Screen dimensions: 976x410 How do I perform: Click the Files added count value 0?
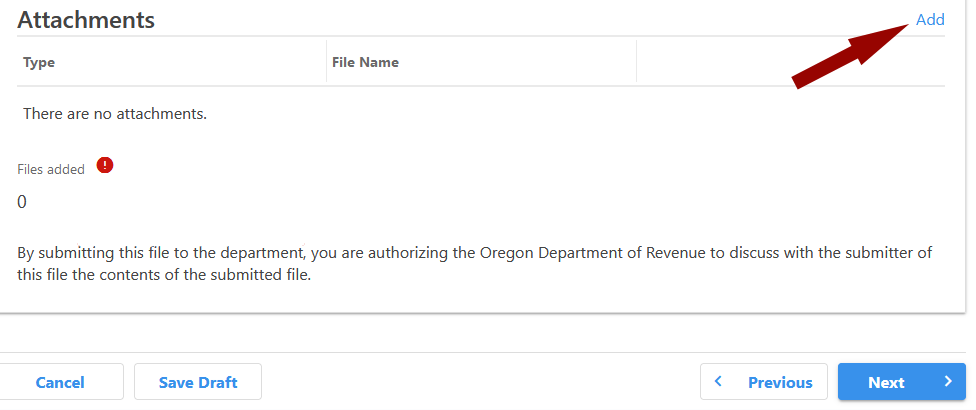coord(22,202)
